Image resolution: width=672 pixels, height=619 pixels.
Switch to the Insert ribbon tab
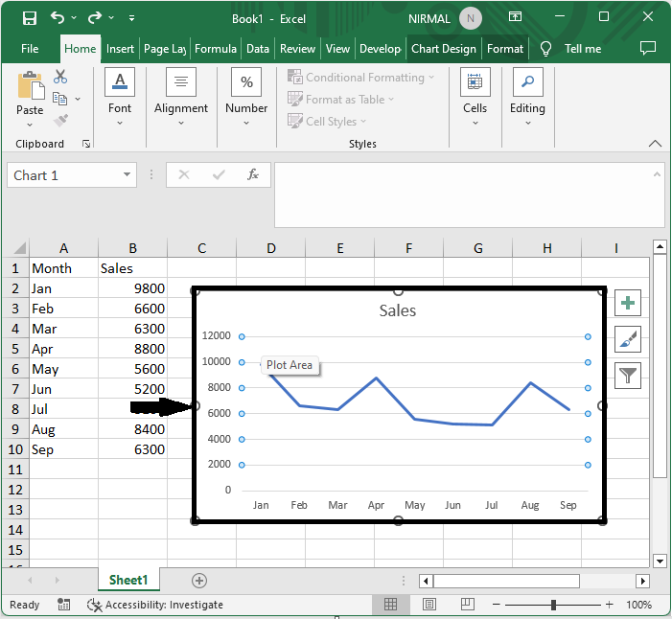point(120,49)
